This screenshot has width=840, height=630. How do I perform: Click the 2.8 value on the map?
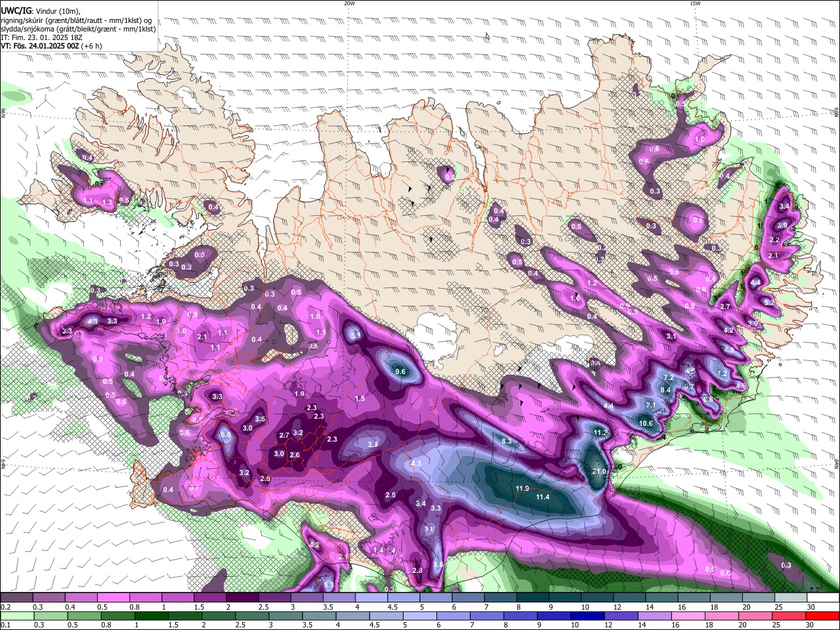(265, 479)
